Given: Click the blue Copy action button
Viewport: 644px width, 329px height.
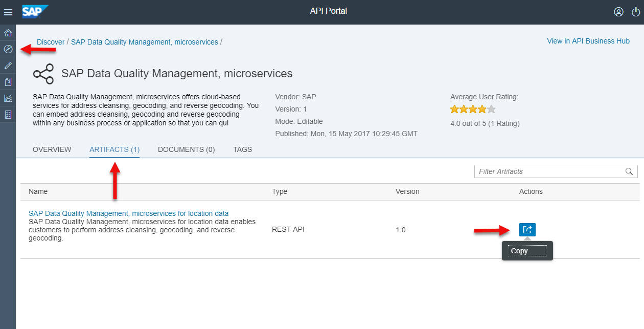Looking at the screenshot, I should point(527,230).
